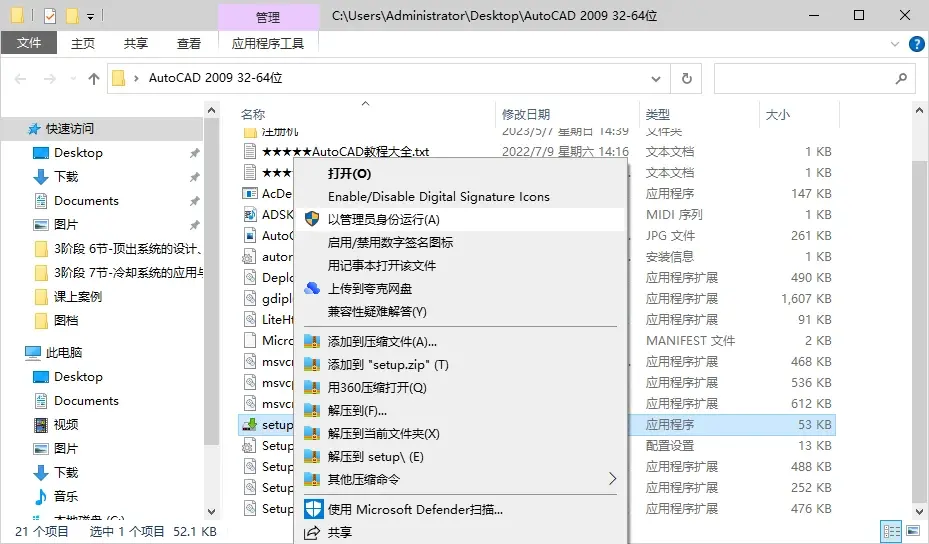Select the 管理 contextual tab
Screen dimensions: 929x544
click(x=268, y=17)
